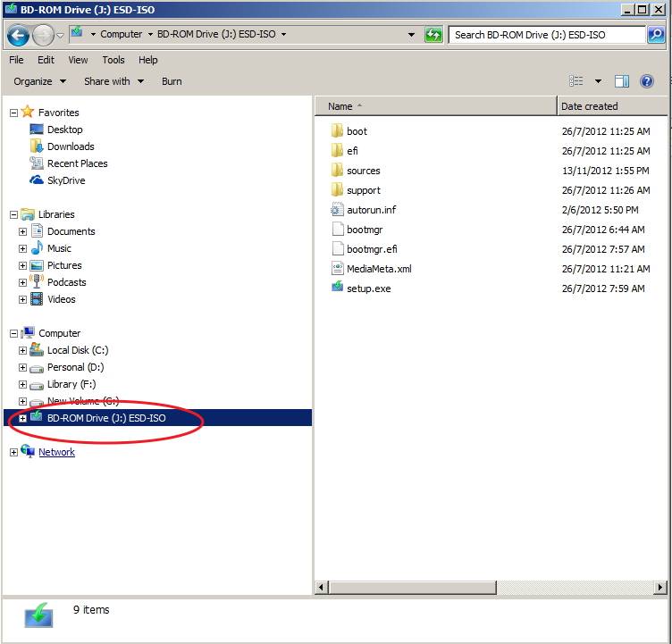Open SkyDrive in Favorites
672x644 pixels.
pos(66,180)
